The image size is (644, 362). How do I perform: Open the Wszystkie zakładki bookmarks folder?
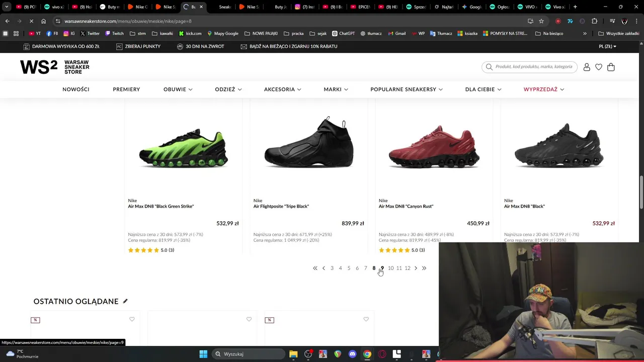pos(618,34)
